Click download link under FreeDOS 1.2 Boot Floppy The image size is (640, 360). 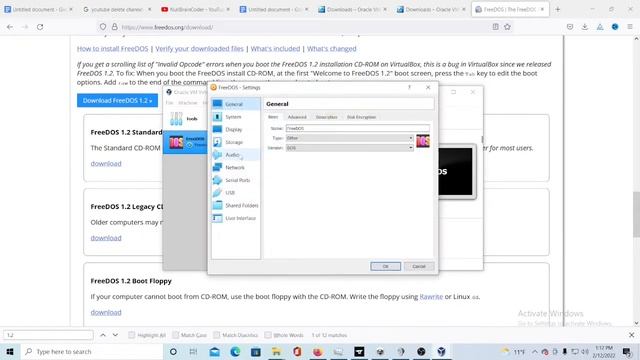tap(106, 312)
